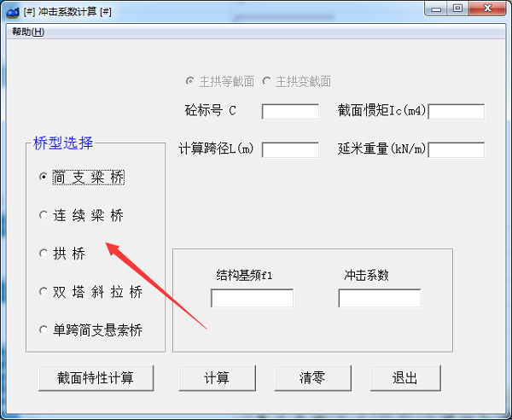This screenshot has width=512, height=420.
Task: Select the 连续梁桥 bridge type
Action: pyautogui.click(x=81, y=216)
